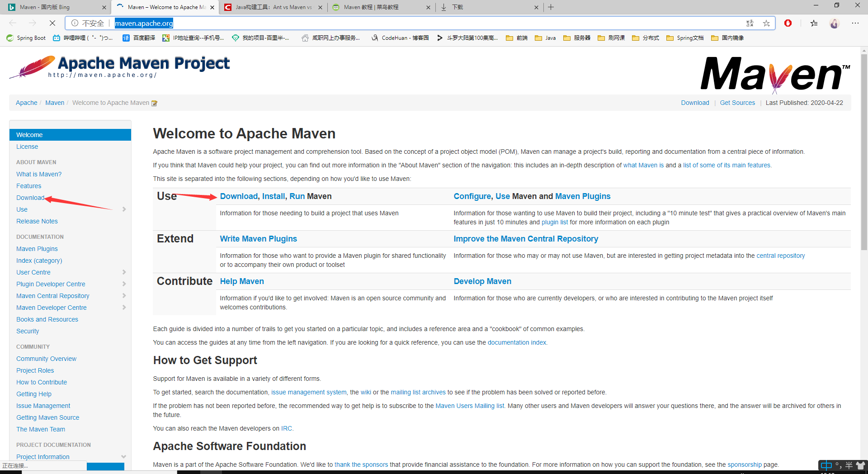Screen dimensions: 868x474
Task: Open the Help Maven link
Action: (242, 281)
